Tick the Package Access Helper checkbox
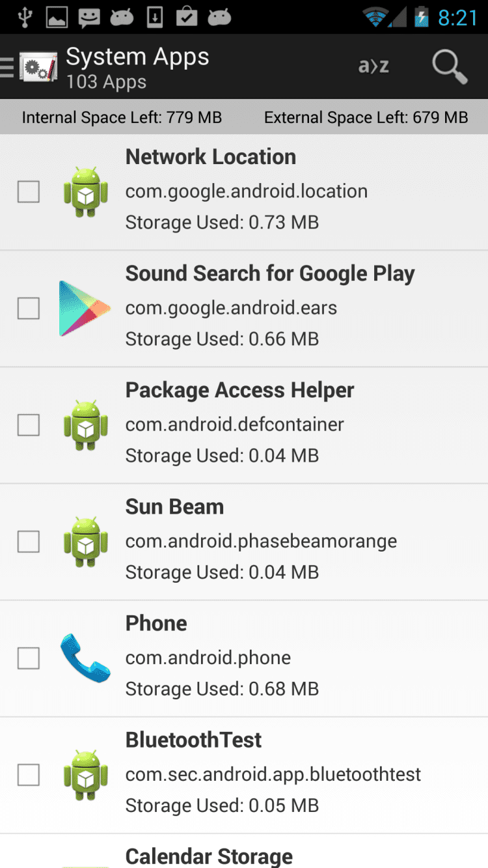The width and height of the screenshot is (488, 868). click(x=29, y=425)
